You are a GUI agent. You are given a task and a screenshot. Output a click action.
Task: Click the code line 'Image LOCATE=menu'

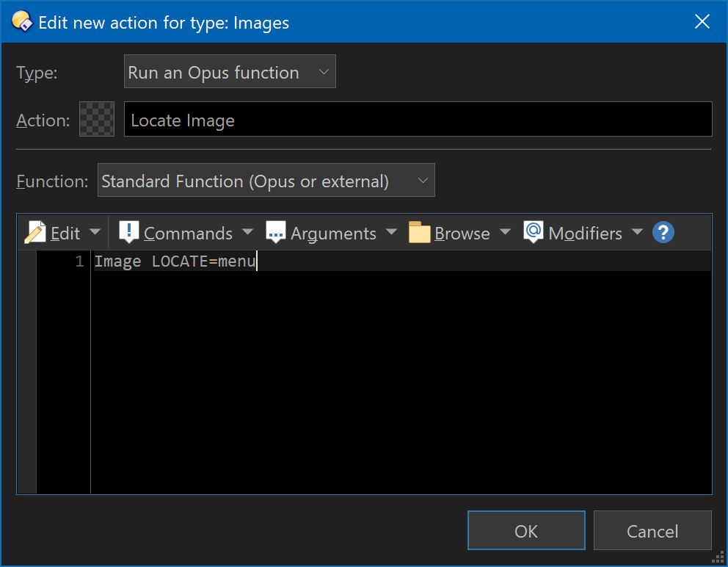click(x=175, y=261)
